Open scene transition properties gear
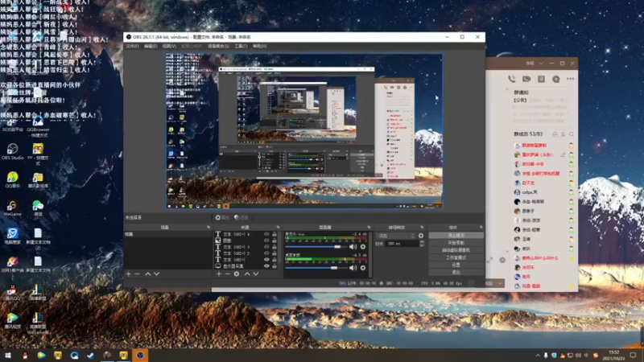This screenshot has height=362, width=644. (x=420, y=236)
